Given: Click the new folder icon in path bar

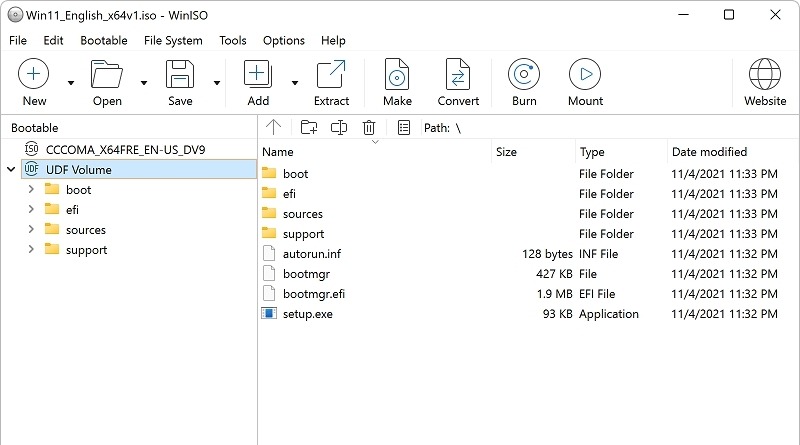Looking at the screenshot, I should click(309, 127).
